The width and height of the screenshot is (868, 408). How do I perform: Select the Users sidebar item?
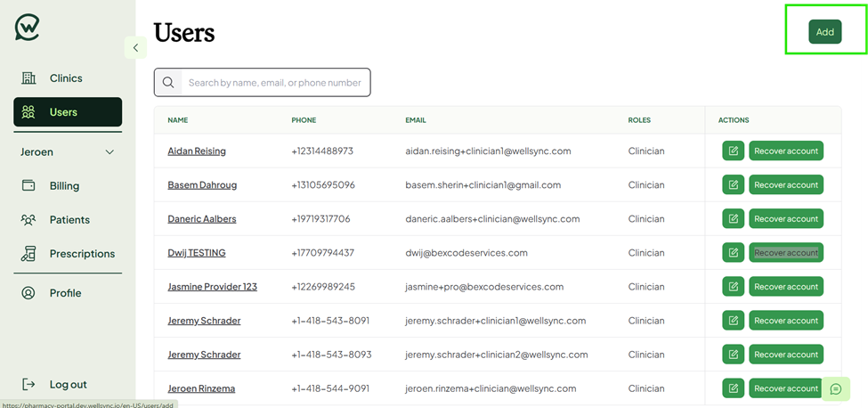pos(68,112)
